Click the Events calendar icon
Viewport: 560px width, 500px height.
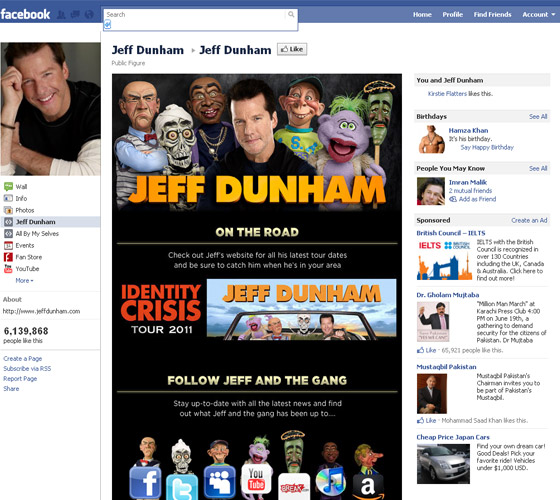click(x=8, y=245)
